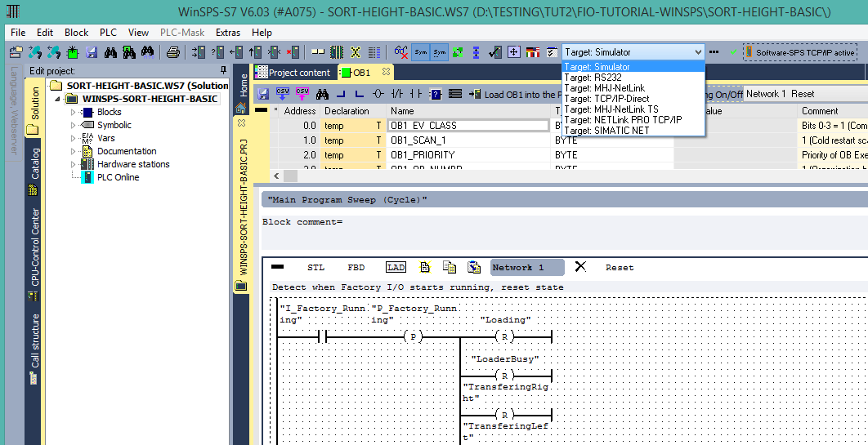Expand the Hardware stations tree node
This screenshot has height=445, width=868.
(73, 164)
